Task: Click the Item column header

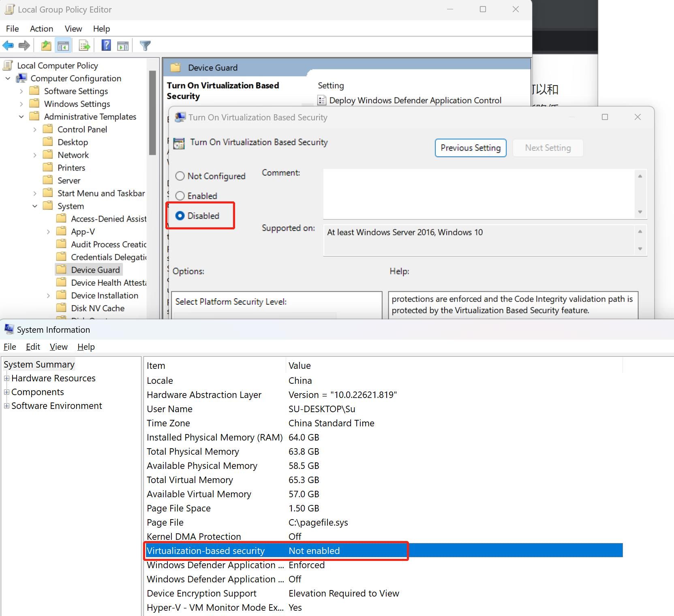Action: tap(215, 366)
